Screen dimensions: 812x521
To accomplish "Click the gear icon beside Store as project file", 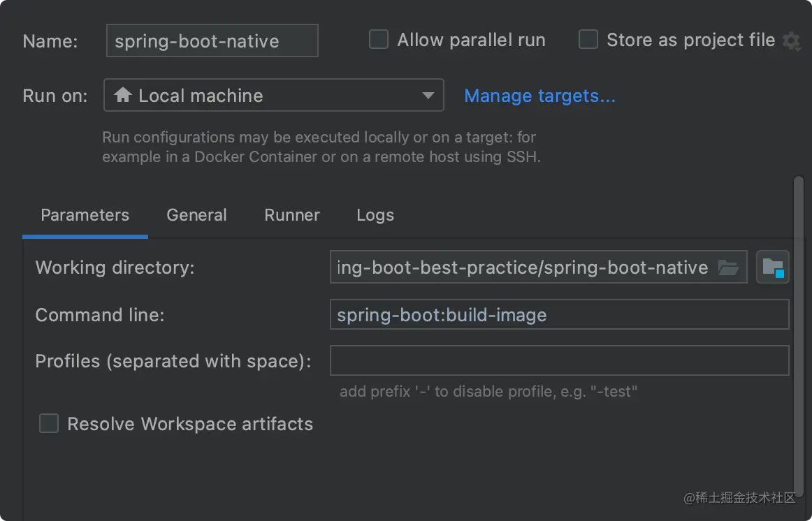I will 791,41.
